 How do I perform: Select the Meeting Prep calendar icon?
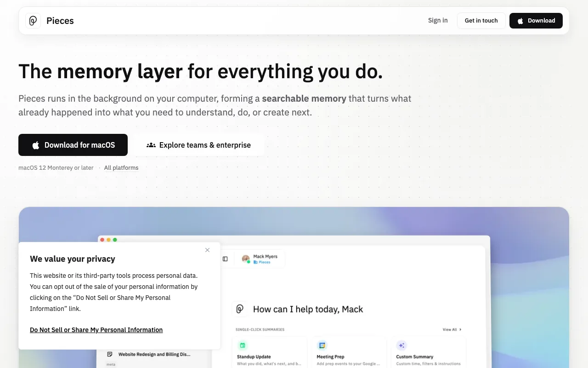(x=322, y=345)
